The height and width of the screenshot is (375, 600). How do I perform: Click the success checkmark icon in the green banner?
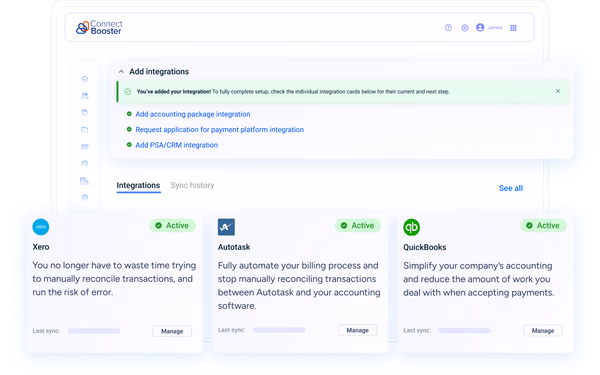pos(128,91)
